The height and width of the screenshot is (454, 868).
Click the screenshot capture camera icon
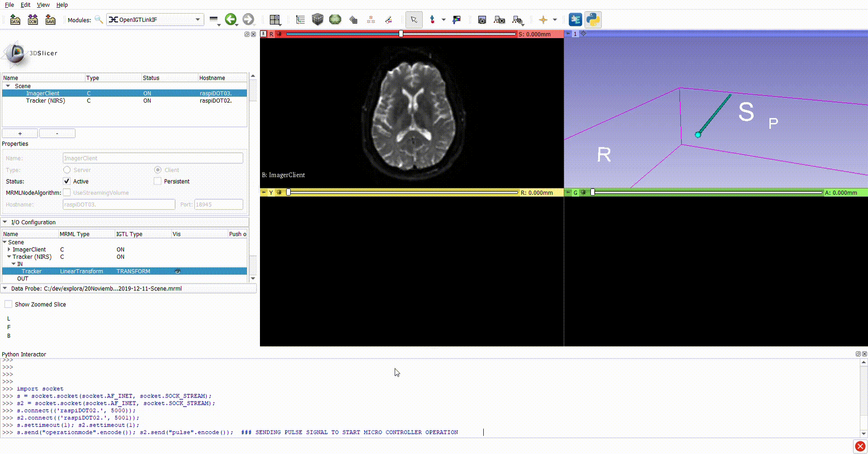point(482,19)
